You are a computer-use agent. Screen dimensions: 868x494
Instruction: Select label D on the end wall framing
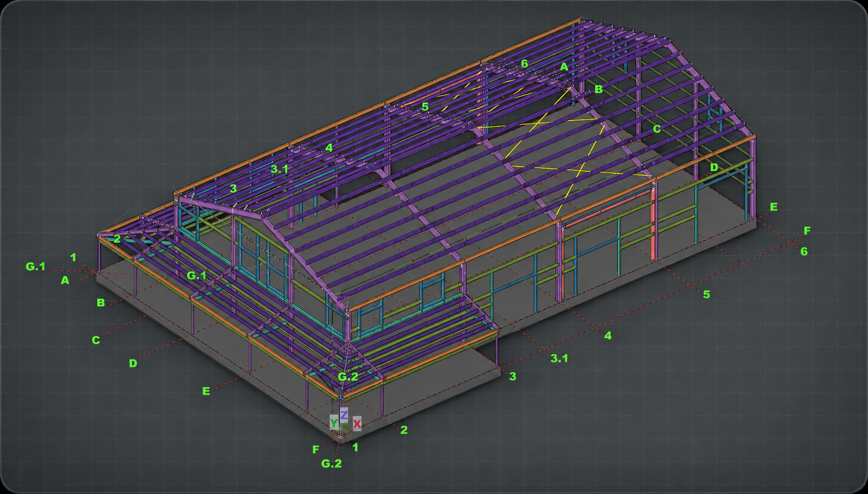tap(714, 168)
